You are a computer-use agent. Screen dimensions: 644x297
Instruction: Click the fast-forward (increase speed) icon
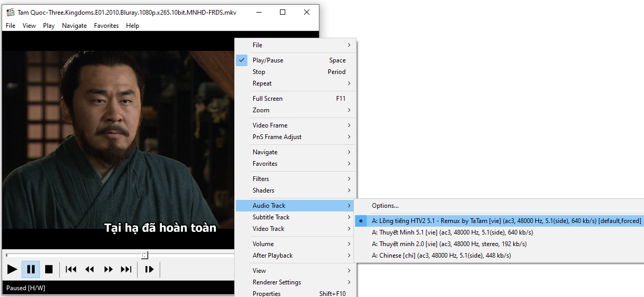[x=108, y=269]
